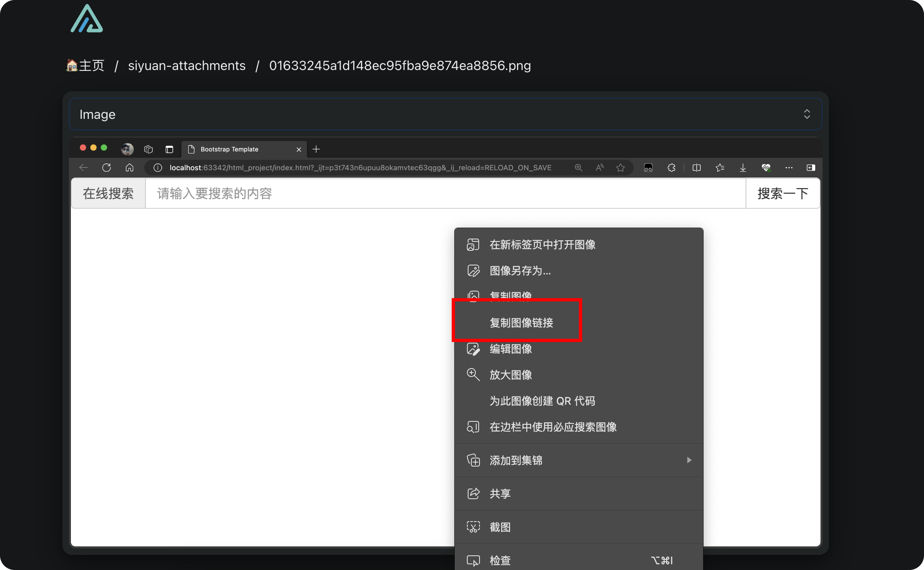The height and width of the screenshot is (570, 924).
Task: Open the siyuan-attachments breadcrumb link
Action: [187, 66]
